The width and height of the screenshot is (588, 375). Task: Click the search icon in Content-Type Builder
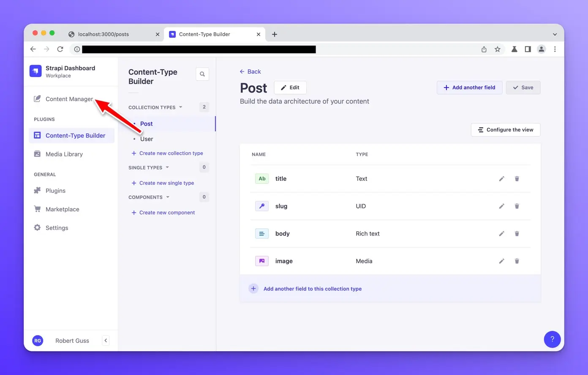click(x=202, y=74)
